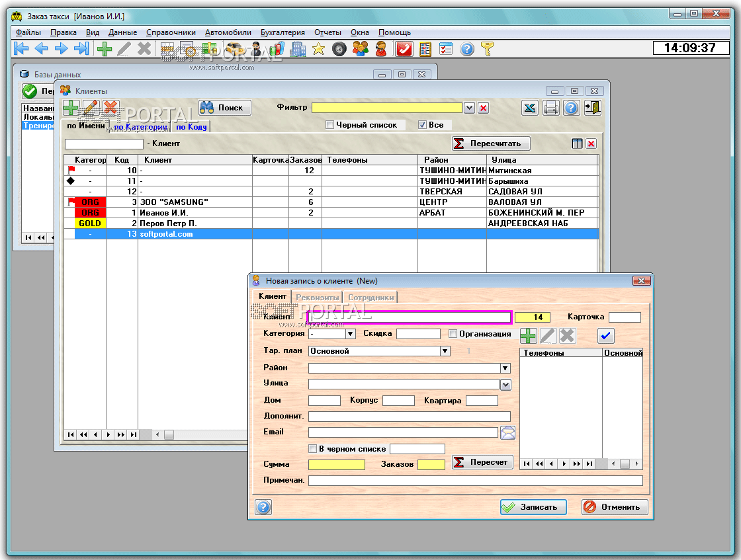This screenshot has width=741, height=560.
Task: Open Автомобили menu
Action: 228,32
